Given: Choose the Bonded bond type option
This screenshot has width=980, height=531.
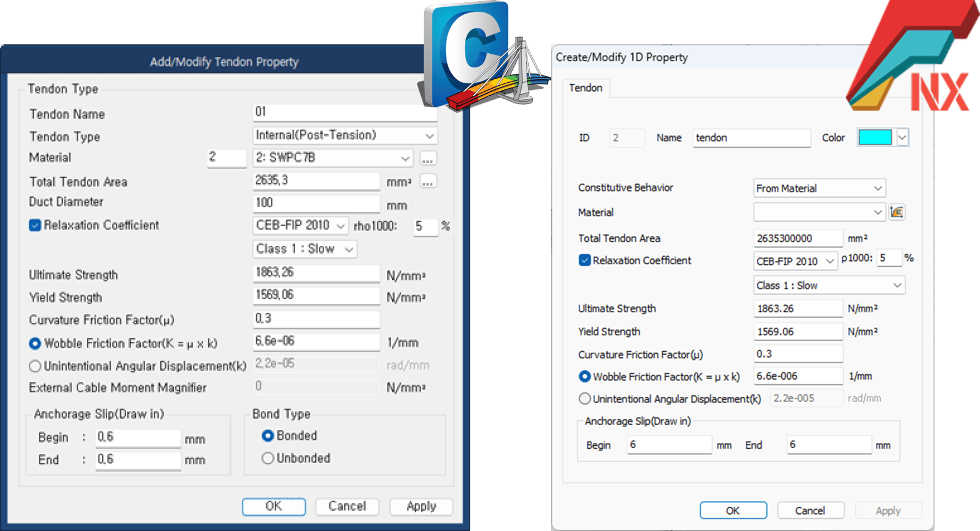Looking at the screenshot, I should click(268, 436).
